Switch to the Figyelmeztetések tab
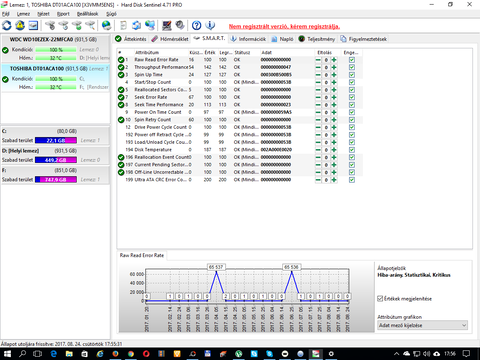This screenshot has height=360, width=480. (x=364, y=39)
